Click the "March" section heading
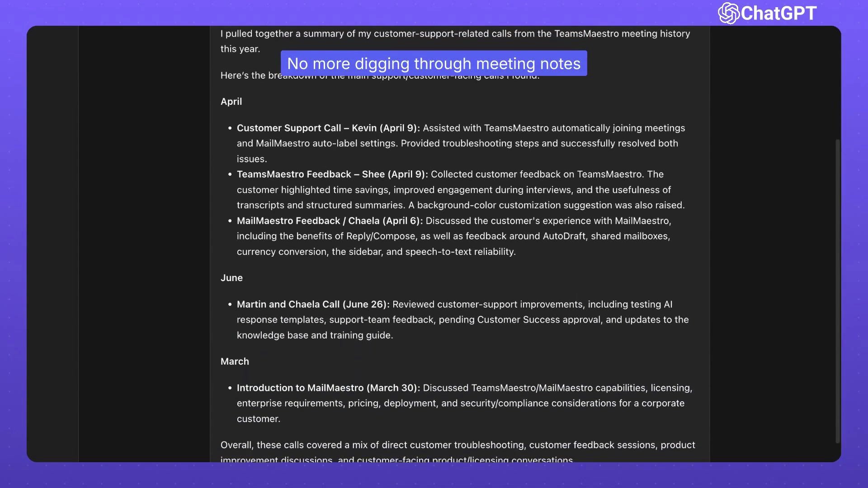 click(x=235, y=361)
